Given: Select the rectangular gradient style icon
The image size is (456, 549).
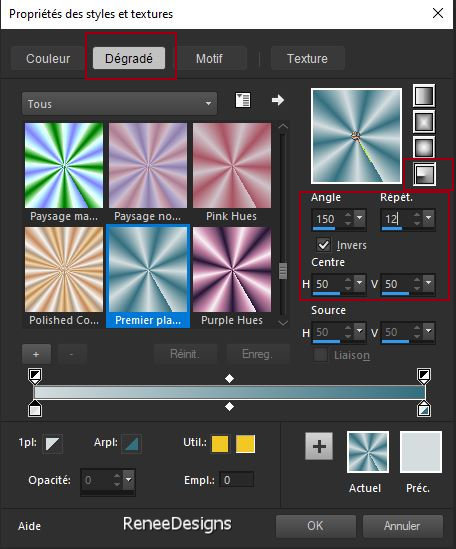Looking at the screenshot, I should (424, 121).
